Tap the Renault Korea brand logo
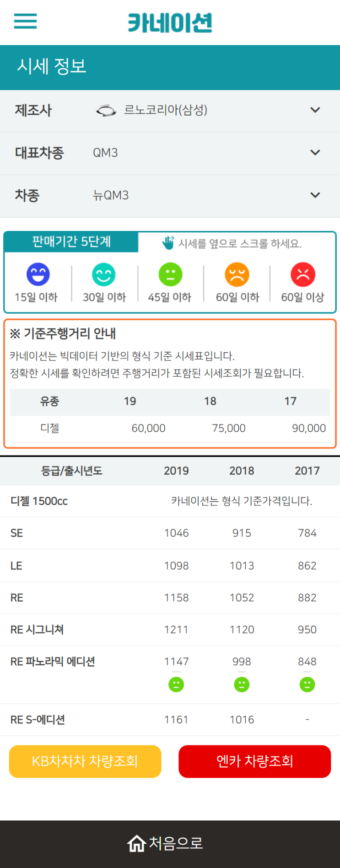This screenshot has height=868, width=340. pos(106,110)
